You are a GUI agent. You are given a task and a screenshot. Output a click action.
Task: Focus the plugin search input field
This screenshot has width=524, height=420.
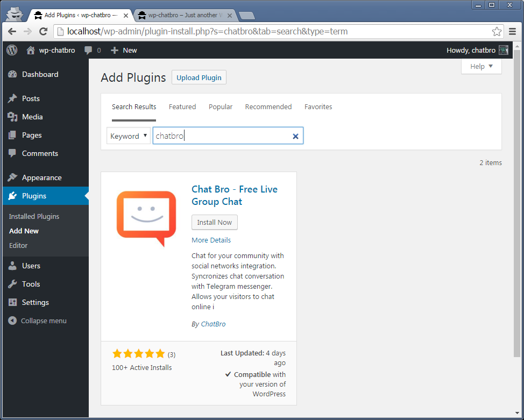pyautogui.click(x=228, y=136)
